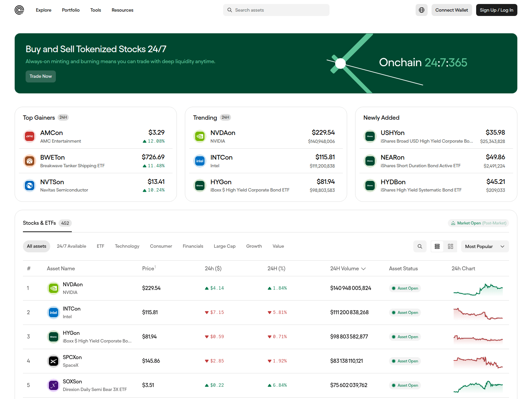The width and height of the screenshot is (532, 399).
Task: Click the INTCon 24h chart thumbnail
Action: tap(478, 313)
